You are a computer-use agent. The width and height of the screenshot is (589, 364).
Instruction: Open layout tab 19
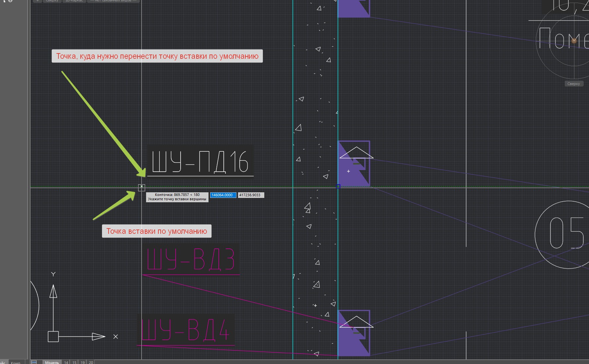click(83, 362)
